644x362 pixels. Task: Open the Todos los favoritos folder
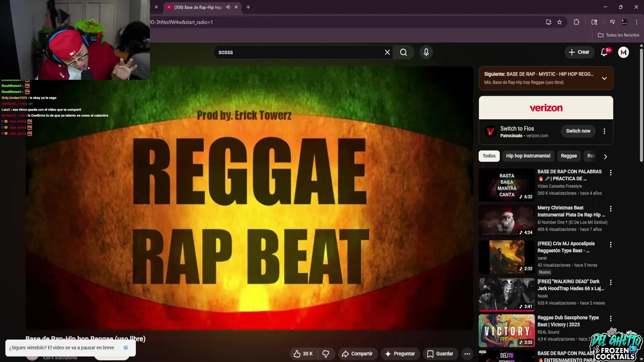(x=618, y=35)
